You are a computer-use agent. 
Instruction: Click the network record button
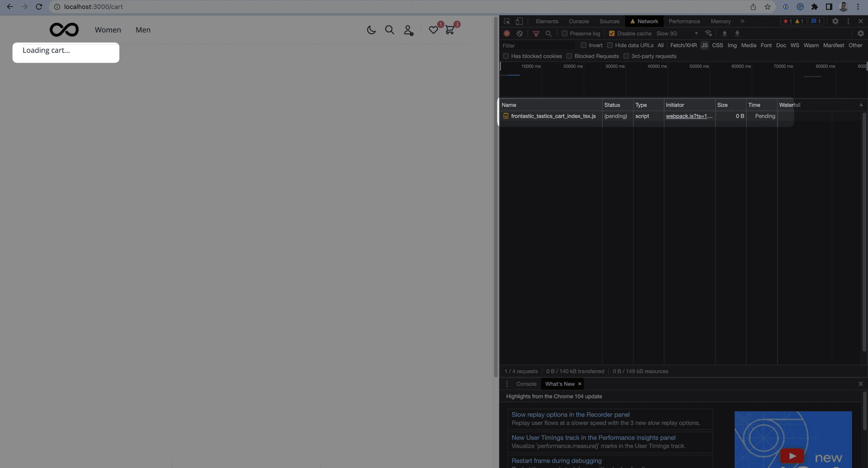coord(507,33)
